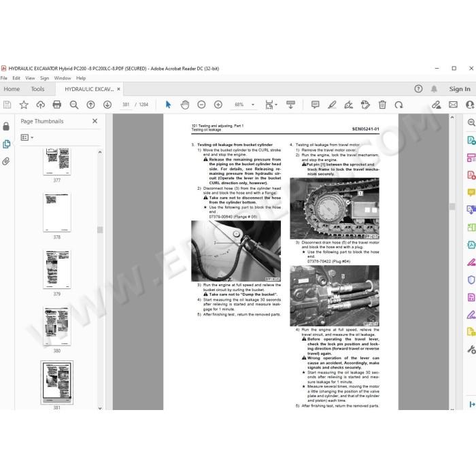Click the zoom out minus icon

[x=201, y=105]
